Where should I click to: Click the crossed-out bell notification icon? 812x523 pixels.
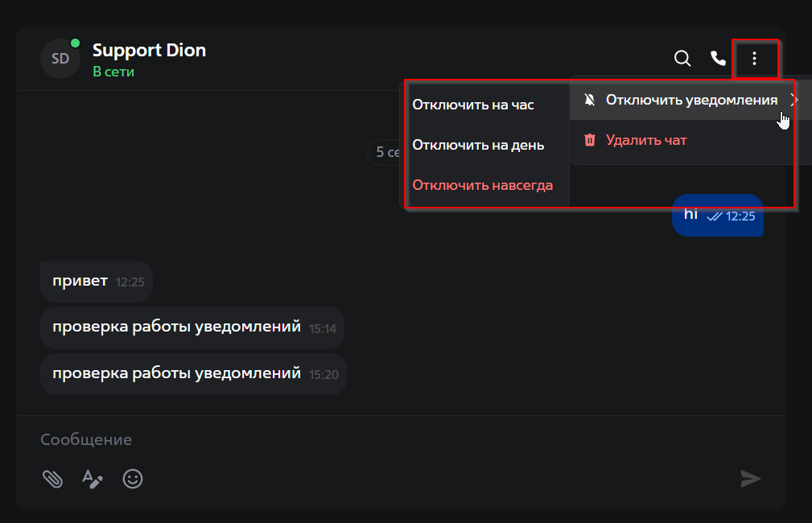(590, 100)
